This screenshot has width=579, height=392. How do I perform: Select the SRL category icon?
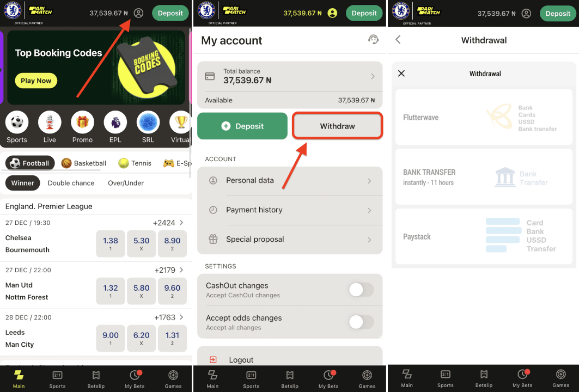(x=148, y=122)
